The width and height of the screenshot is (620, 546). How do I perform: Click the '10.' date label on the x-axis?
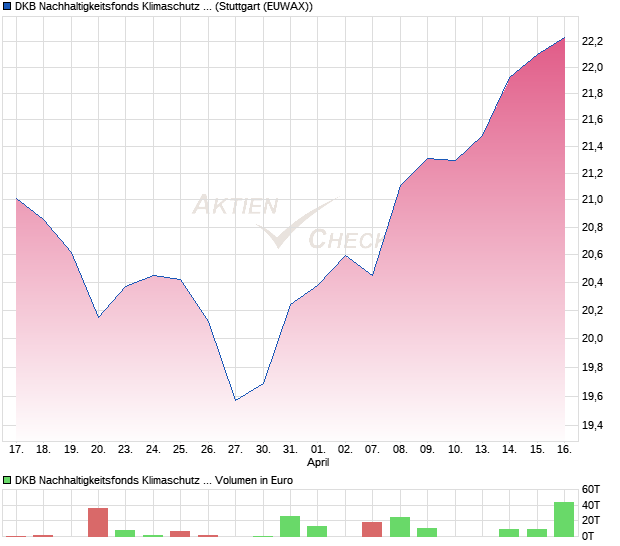pyautogui.click(x=455, y=449)
